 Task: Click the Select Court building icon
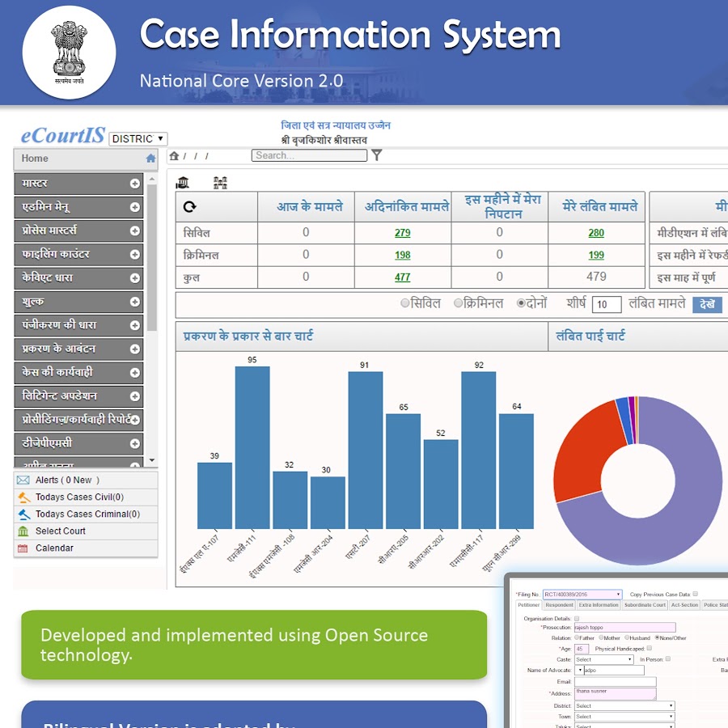pyautogui.click(x=23, y=531)
